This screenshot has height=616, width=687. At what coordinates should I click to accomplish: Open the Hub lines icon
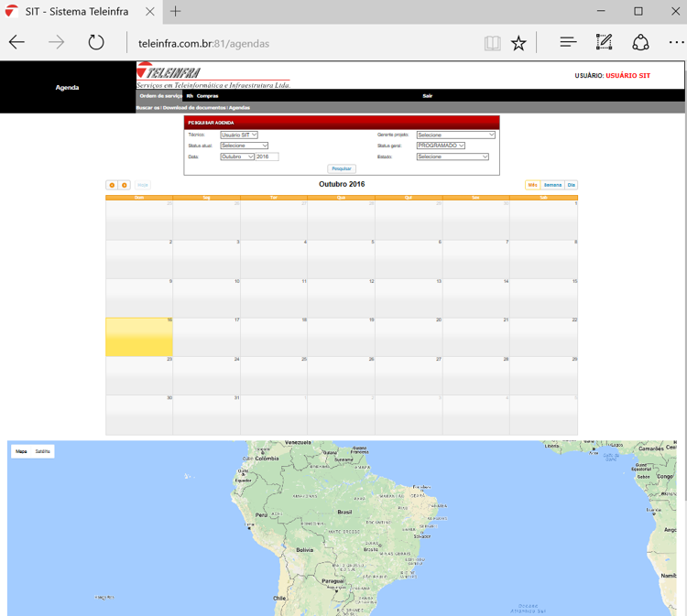pos(568,42)
